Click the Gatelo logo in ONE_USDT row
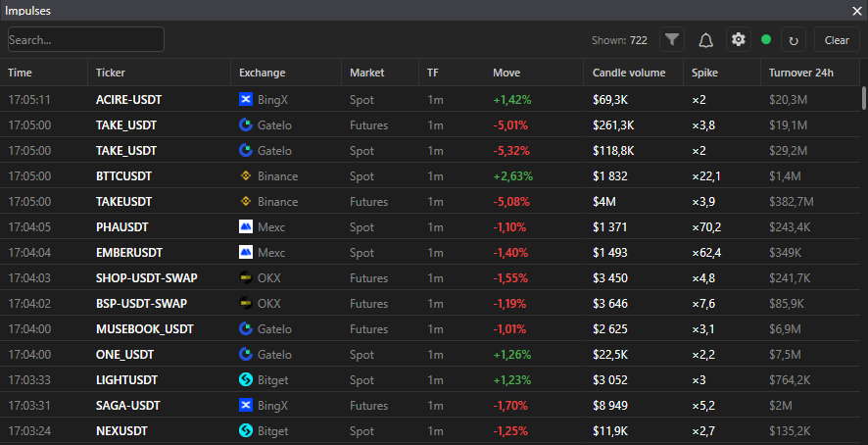 coord(246,355)
